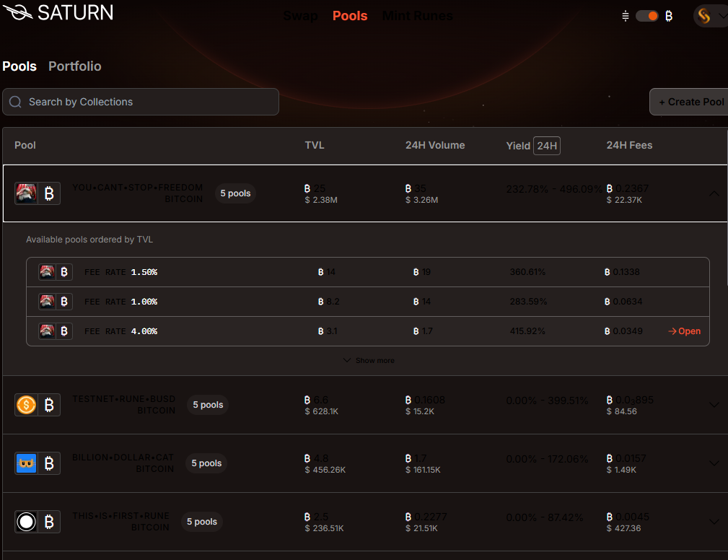Click the $ 22.37K fees value
728x560 pixels.
coord(624,200)
